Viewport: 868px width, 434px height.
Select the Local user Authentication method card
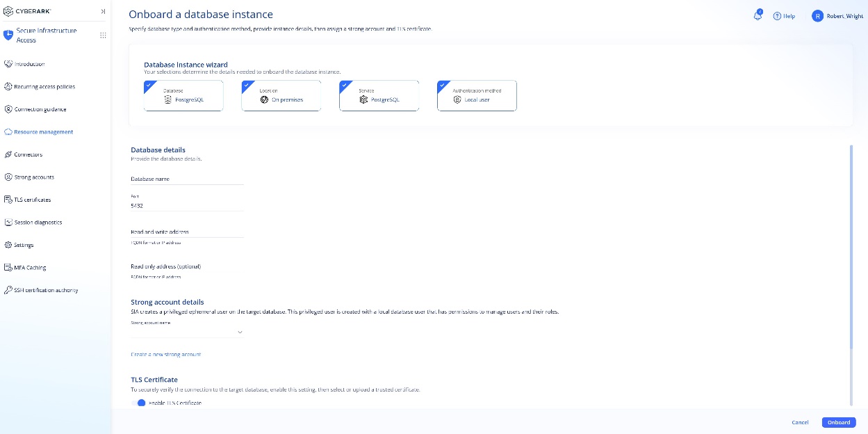tap(477, 96)
